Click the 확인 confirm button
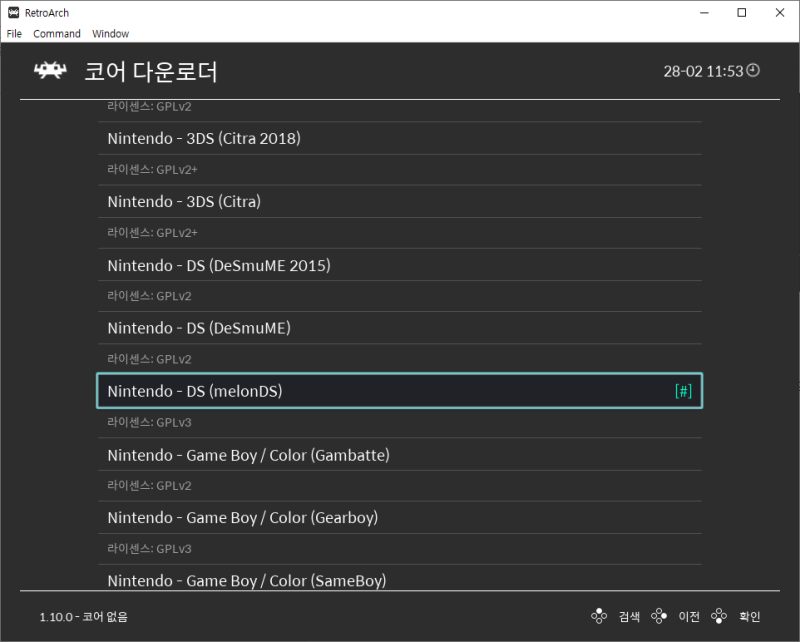 [x=749, y=616]
